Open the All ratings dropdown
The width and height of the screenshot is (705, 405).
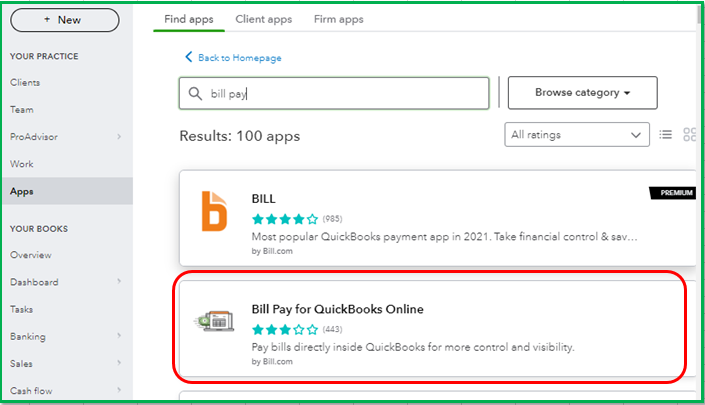click(x=577, y=134)
